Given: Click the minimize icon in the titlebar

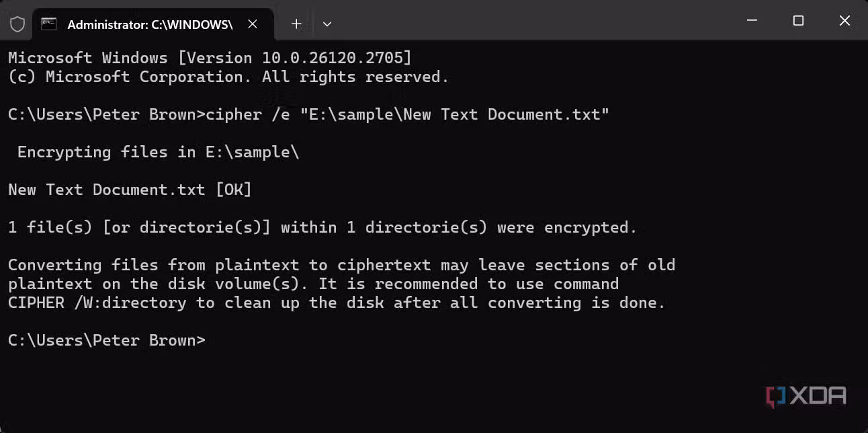Looking at the screenshot, I should pyautogui.click(x=751, y=21).
